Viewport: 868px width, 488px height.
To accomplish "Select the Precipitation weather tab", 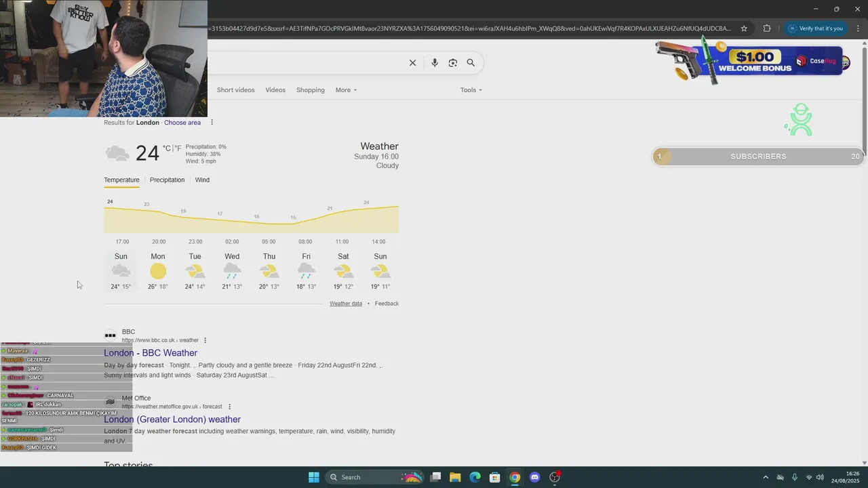I will (x=167, y=180).
